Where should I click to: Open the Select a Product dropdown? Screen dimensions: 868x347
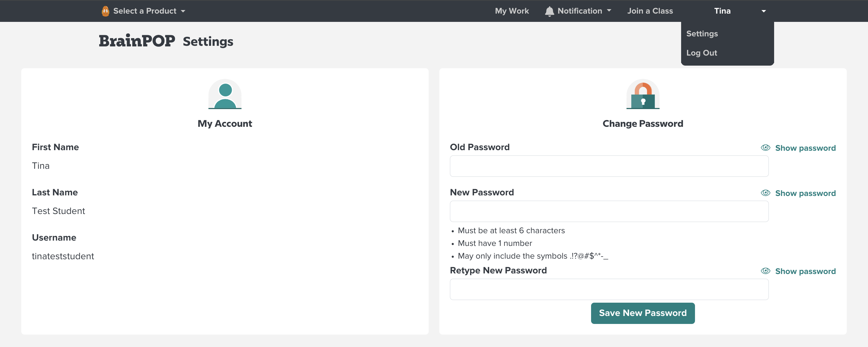pos(144,11)
